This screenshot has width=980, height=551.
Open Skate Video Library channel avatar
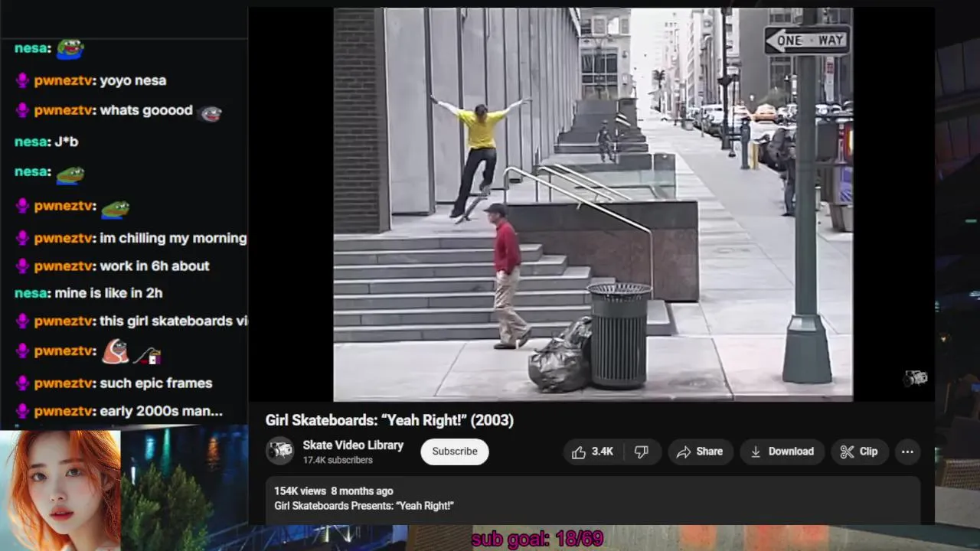[279, 452]
